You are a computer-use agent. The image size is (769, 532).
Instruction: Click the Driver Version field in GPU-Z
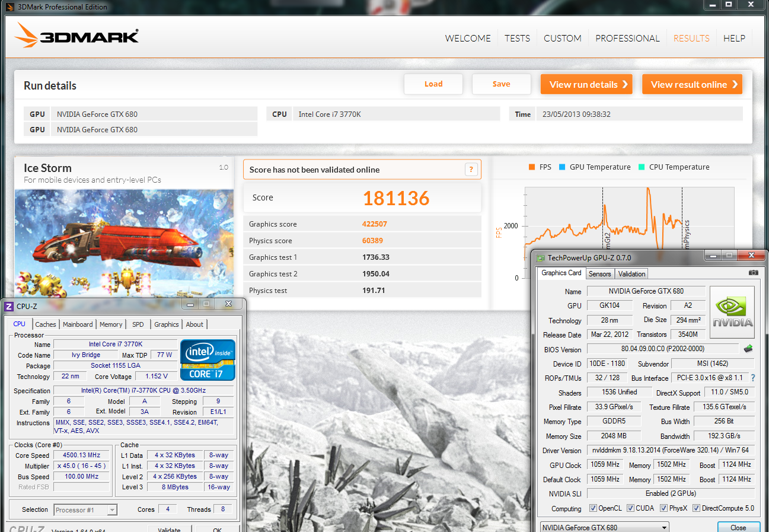coord(671,451)
